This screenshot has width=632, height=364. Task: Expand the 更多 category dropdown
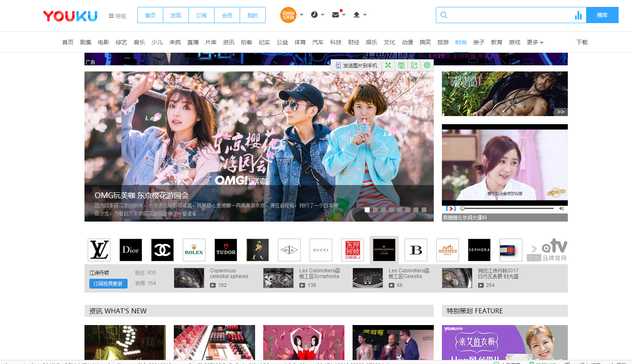(x=535, y=42)
